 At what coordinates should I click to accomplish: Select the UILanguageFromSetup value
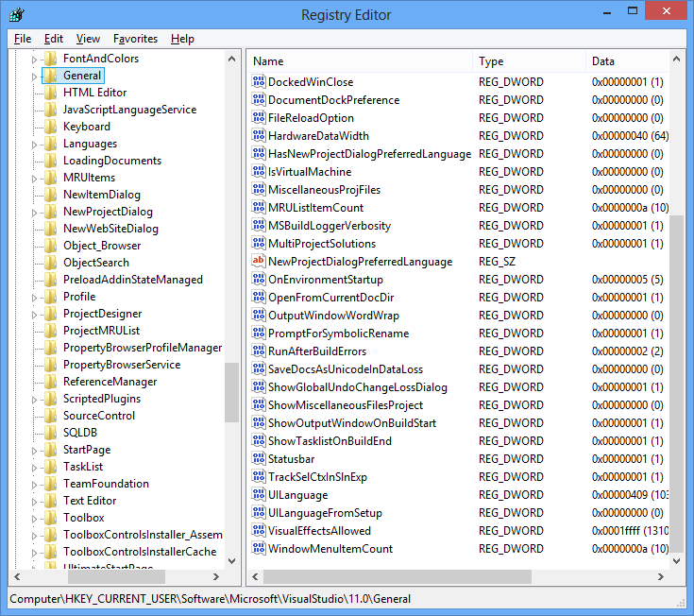(325, 512)
